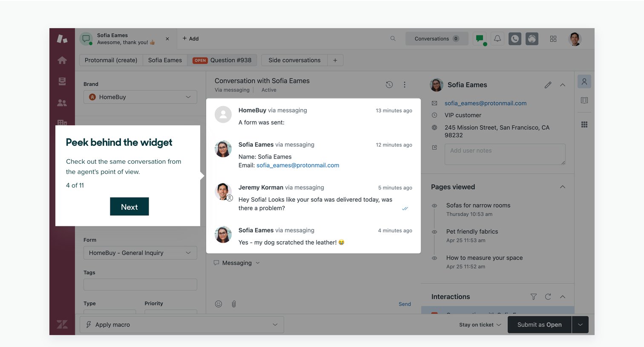Open submit status arrow dropdown
Image resolution: width=644 pixels, height=347 pixels.
click(x=580, y=325)
